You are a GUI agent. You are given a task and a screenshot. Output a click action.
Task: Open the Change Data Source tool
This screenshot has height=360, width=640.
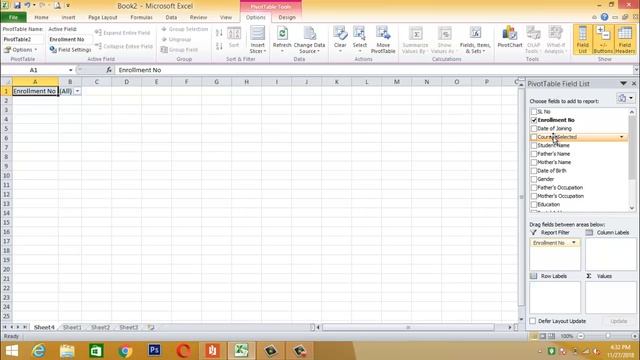[309, 40]
